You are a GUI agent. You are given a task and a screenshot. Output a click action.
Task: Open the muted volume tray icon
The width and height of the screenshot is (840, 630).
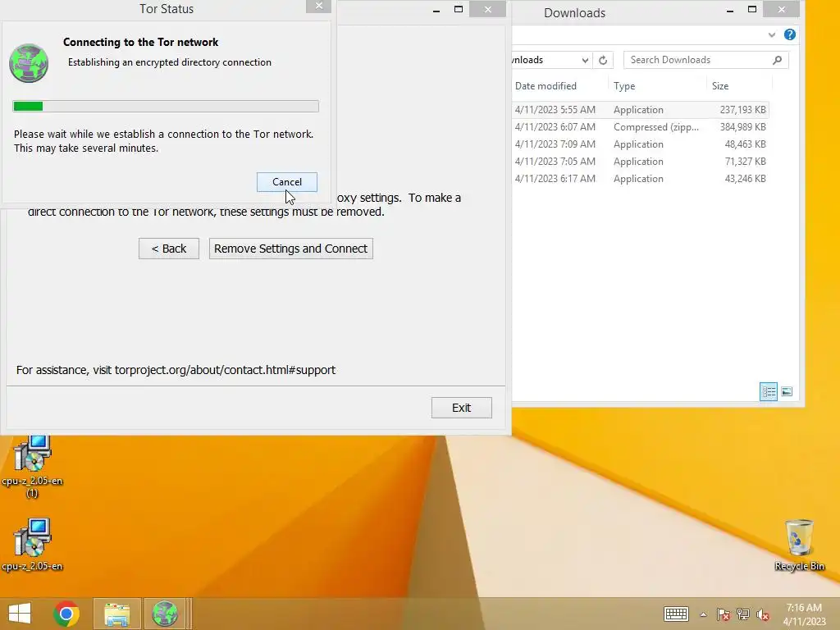tap(763, 614)
